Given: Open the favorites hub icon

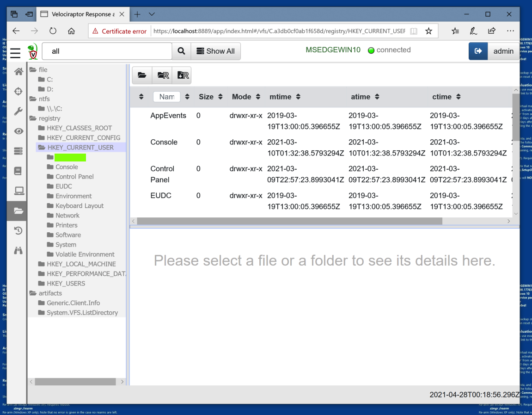Looking at the screenshot, I should pos(455,31).
